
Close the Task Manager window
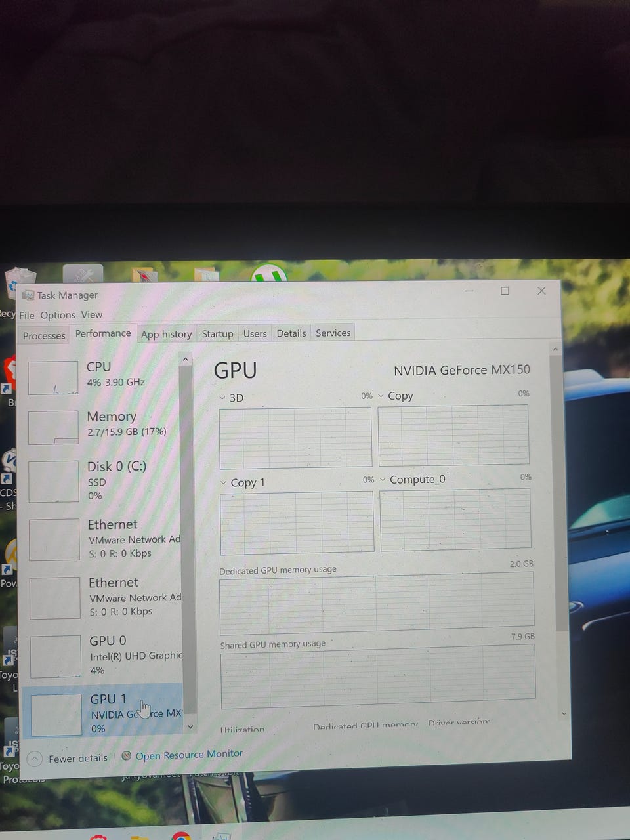(541, 291)
